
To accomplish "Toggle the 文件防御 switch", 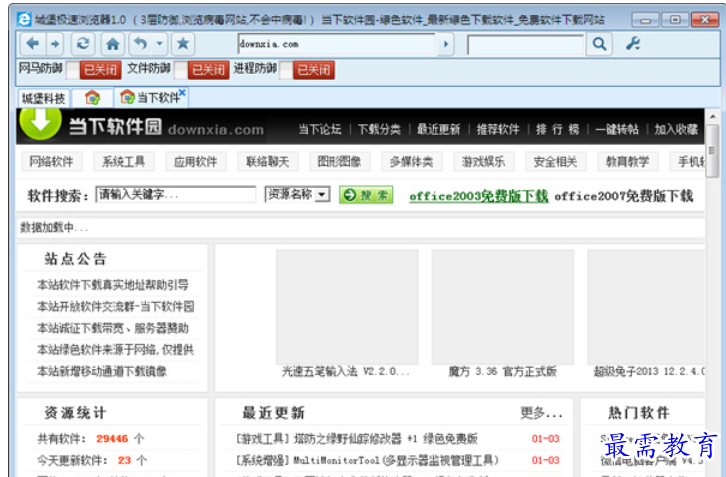I will (x=202, y=70).
